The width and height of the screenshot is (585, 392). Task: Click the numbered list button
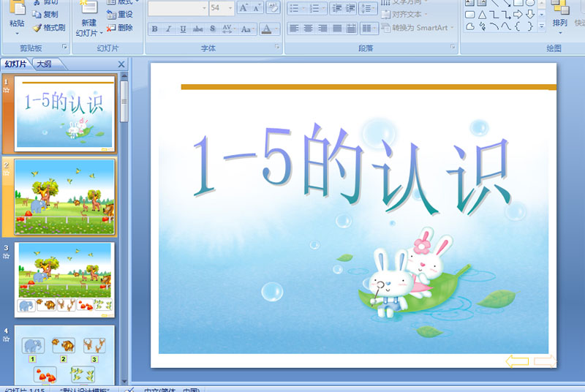click(x=317, y=8)
